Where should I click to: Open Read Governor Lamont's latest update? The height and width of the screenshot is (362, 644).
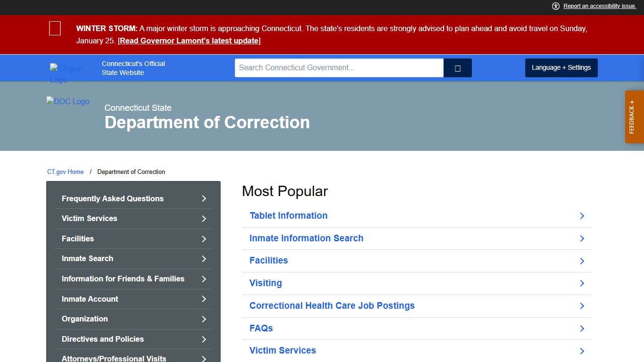189,41
